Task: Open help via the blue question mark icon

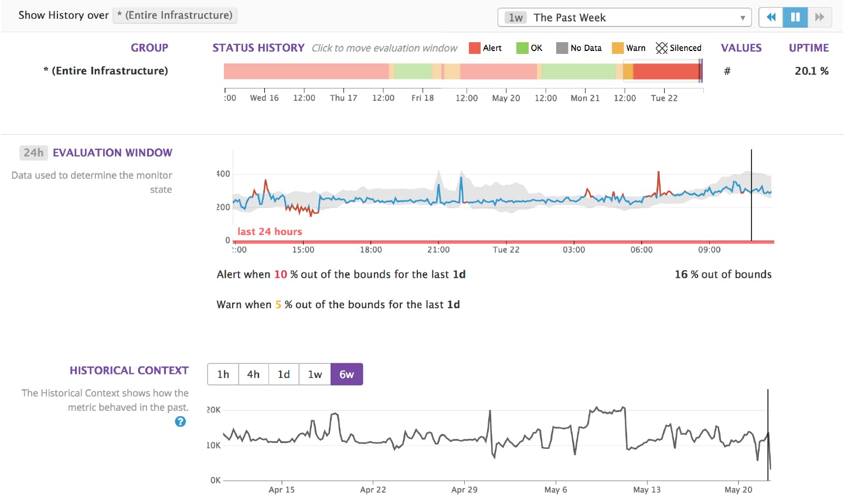Action: point(181,421)
